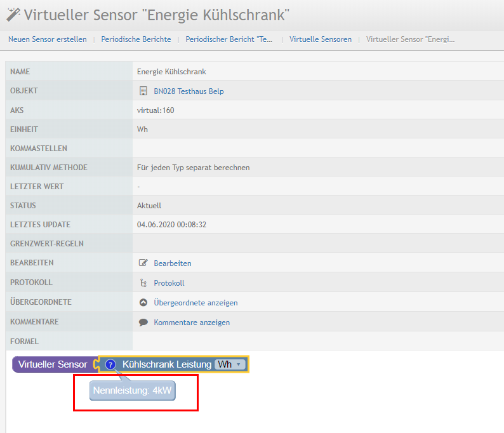This screenshot has height=433, width=504.
Task: Click the KUMULATIV METHODE row label
Action: tap(48, 167)
